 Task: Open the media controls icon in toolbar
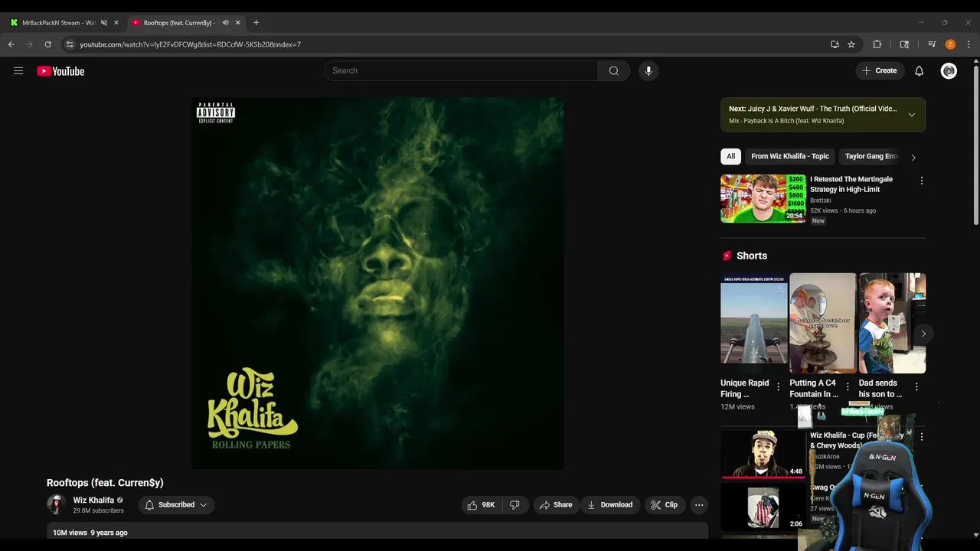tap(932, 44)
